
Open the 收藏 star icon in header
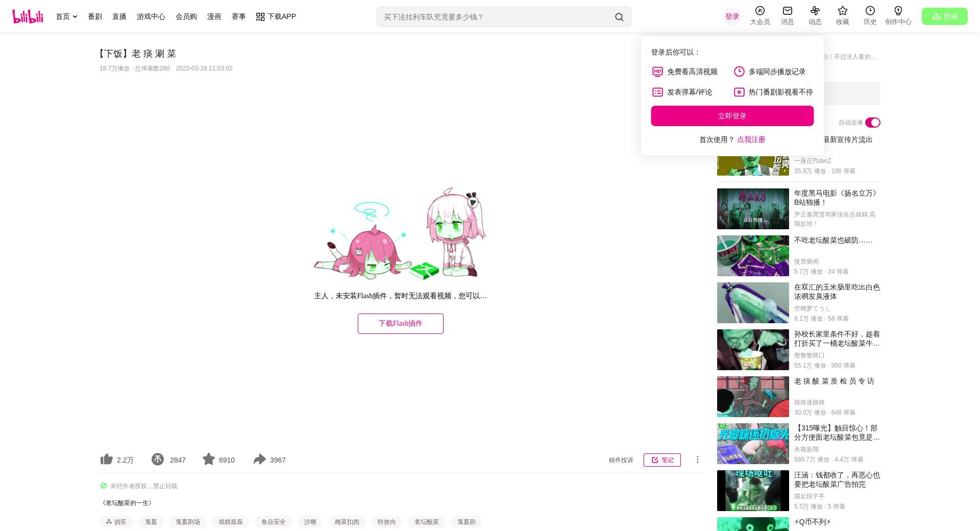(x=843, y=11)
